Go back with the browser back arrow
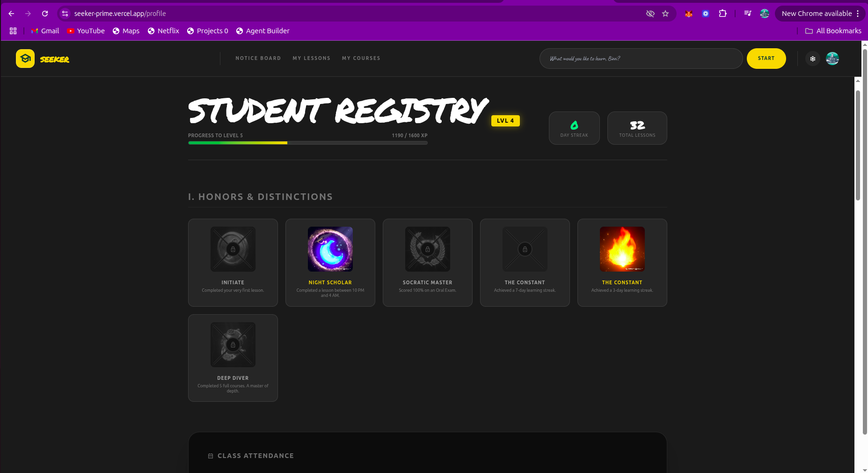The width and height of the screenshot is (868, 473). tap(11, 14)
